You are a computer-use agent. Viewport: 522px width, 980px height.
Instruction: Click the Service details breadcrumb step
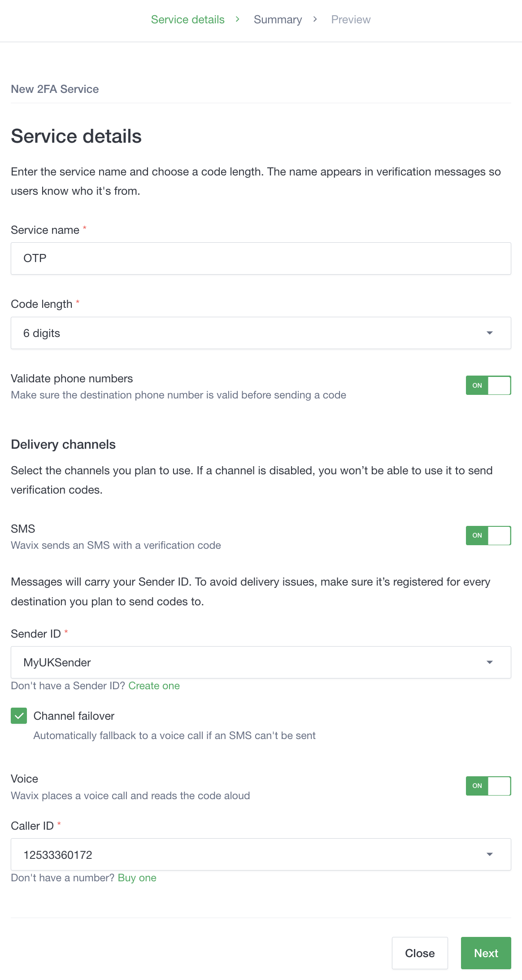click(187, 20)
